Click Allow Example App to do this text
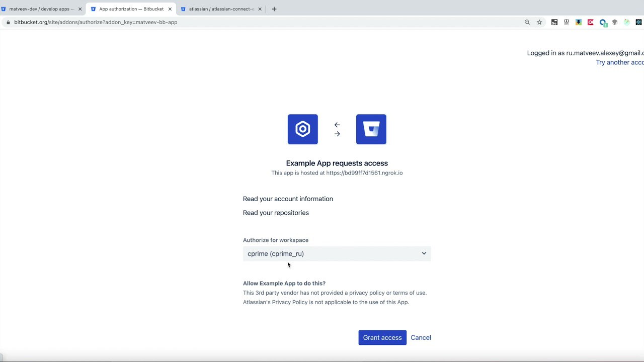644x362 pixels. [x=284, y=284]
